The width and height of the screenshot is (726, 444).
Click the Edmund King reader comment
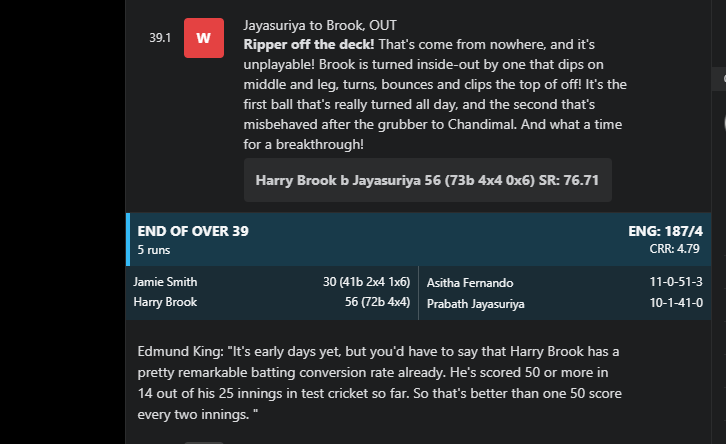(379, 383)
